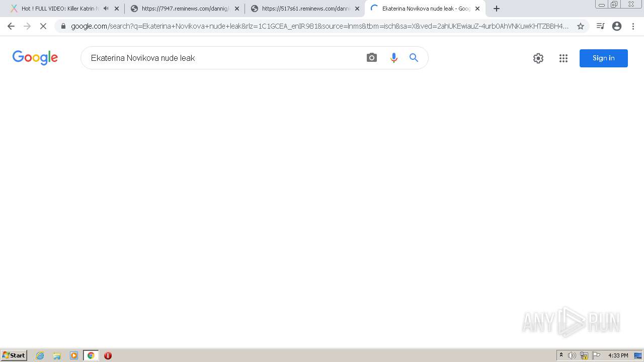Image resolution: width=644 pixels, height=362 pixels.
Task: Open the Windows Start menu
Action: pos(14,355)
